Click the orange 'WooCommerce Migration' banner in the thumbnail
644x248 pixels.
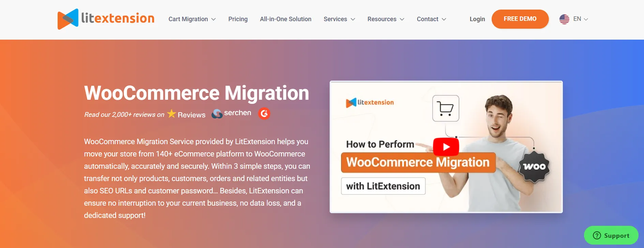[x=418, y=162]
